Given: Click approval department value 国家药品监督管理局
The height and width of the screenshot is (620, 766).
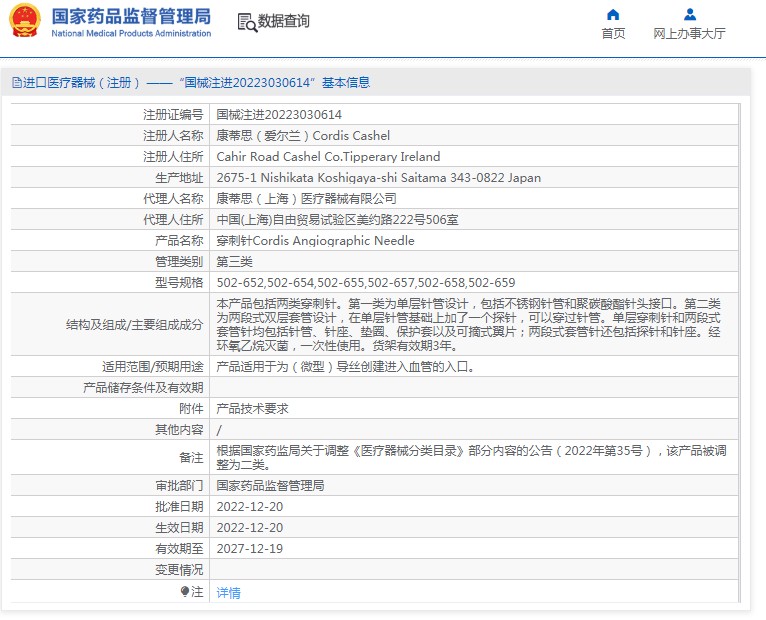Looking at the screenshot, I should [x=270, y=486].
